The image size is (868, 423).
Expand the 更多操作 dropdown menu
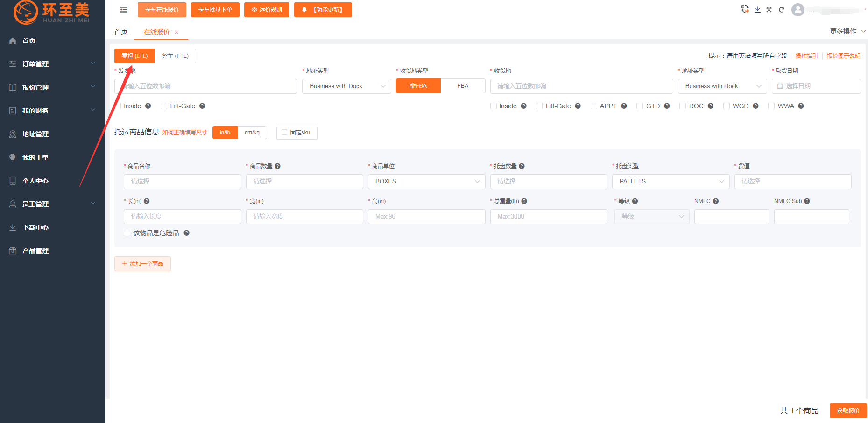[847, 31]
